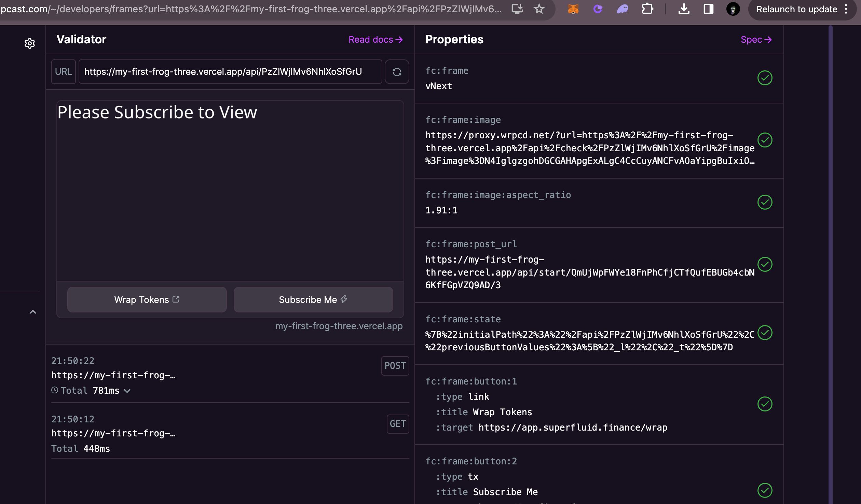Viewport: 861px width, 504px height.
Task: Click the Total 448ms timing text
Action: pos(81,449)
